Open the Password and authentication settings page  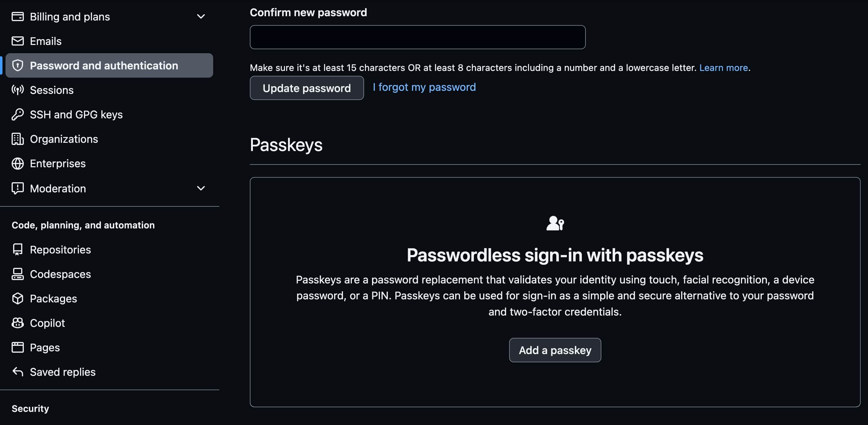104,65
